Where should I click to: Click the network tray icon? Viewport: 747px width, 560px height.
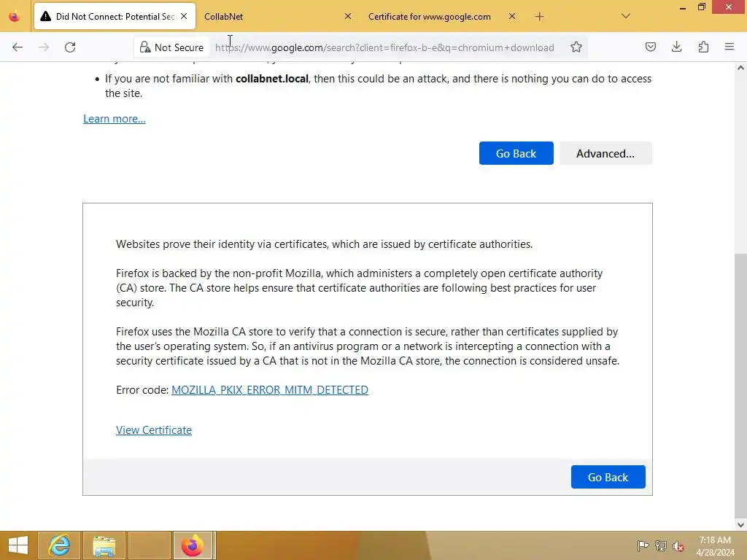(661, 545)
